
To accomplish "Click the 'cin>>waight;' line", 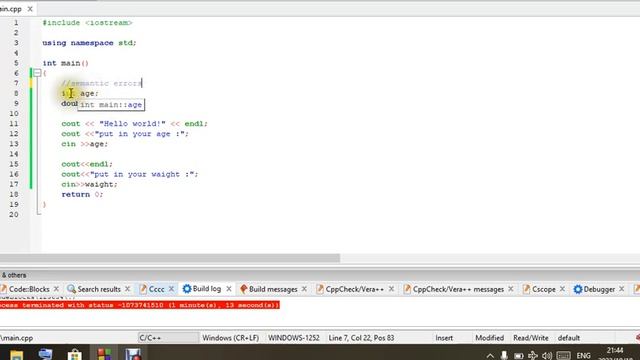I will pos(89,184).
